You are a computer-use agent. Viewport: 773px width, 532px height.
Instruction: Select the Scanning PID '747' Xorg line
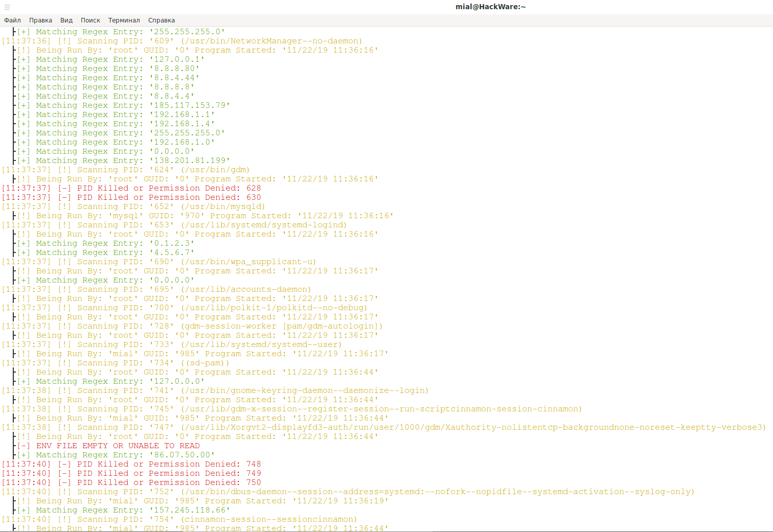point(384,427)
